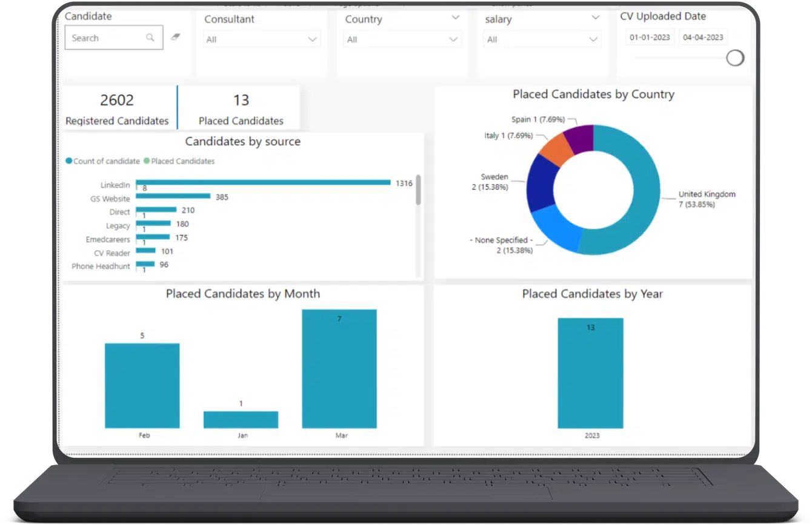Click the 04-04-2023 end date field

coord(703,38)
